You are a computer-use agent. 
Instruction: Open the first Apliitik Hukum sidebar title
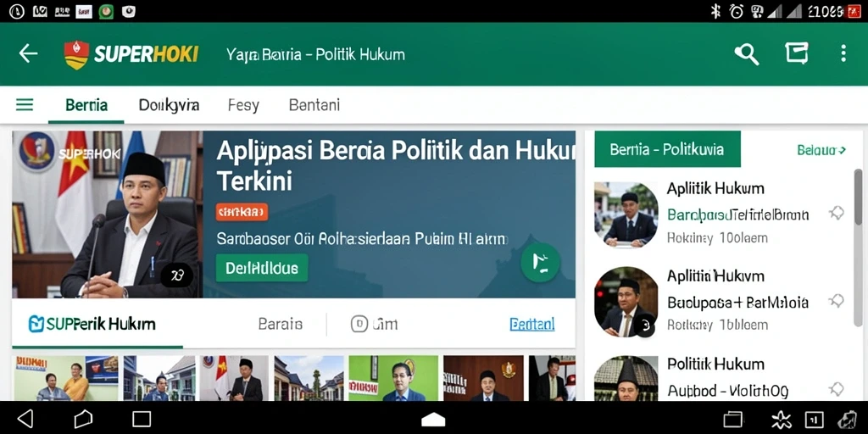(715, 188)
